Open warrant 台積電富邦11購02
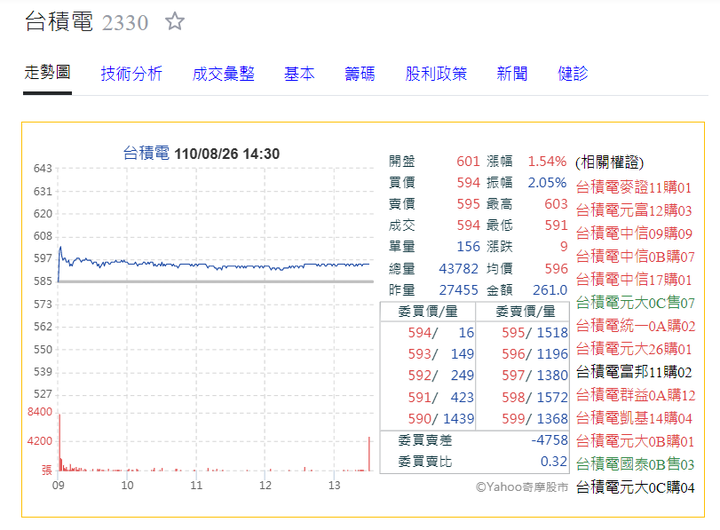This screenshot has width=720, height=530. coord(634,372)
